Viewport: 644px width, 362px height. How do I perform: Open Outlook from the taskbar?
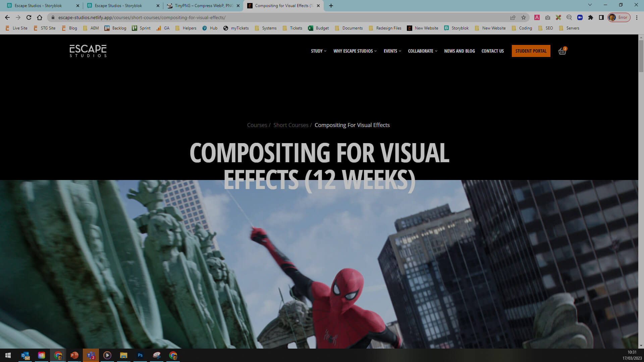click(25, 355)
